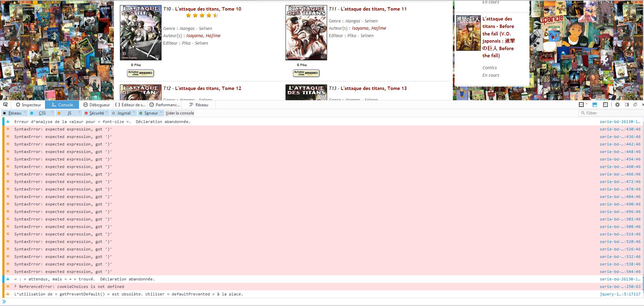Click Tome 12 cover thumbnail
This screenshot has height=306, width=644.
[141, 92]
